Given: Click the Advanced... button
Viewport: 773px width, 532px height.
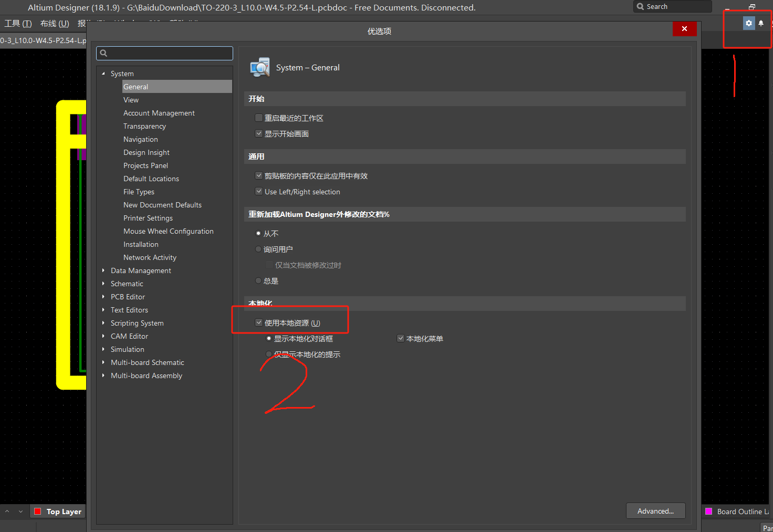Looking at the screenshot, I should [x=655, y=511].
